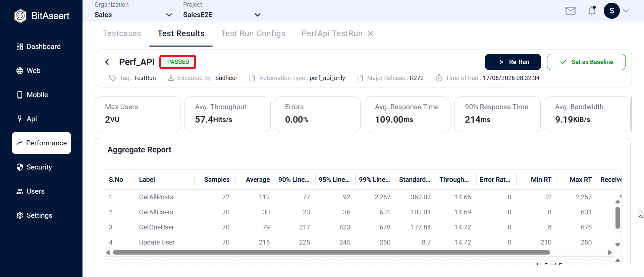Image resolution: width=644 pixels, height=277 pixels.
Task: Select Performance in the sidebar
Action: [42, 143]
